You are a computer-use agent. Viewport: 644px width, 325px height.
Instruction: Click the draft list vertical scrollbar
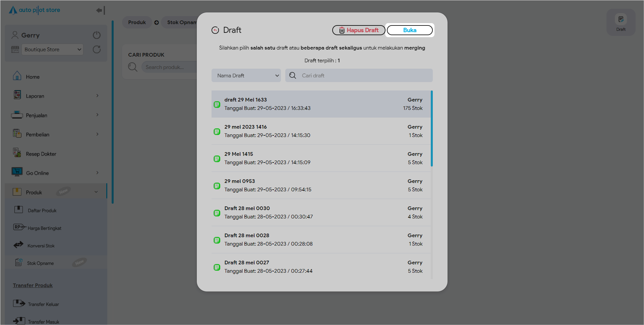(x=431, y=129)
